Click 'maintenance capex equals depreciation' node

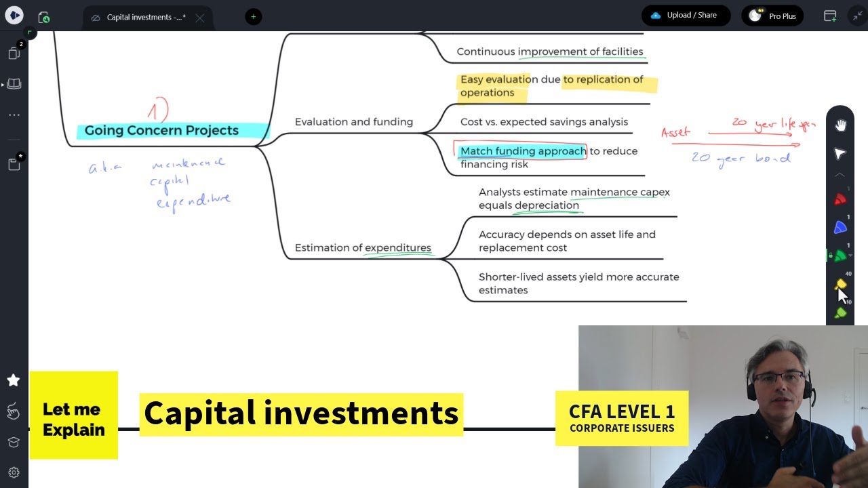574,199
